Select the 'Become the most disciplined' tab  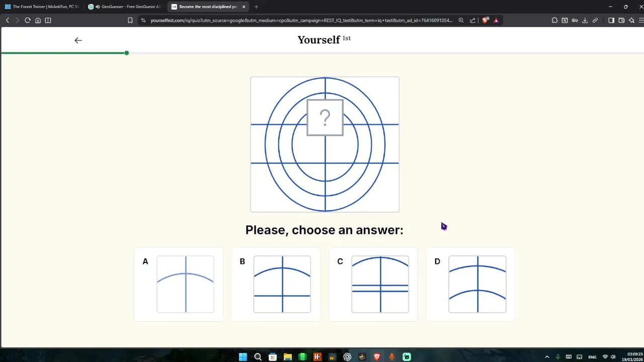coord(207,7)
